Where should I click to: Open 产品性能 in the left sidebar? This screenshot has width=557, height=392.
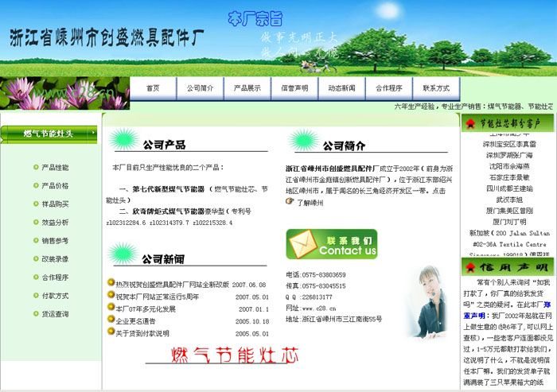tap(55, 168)
